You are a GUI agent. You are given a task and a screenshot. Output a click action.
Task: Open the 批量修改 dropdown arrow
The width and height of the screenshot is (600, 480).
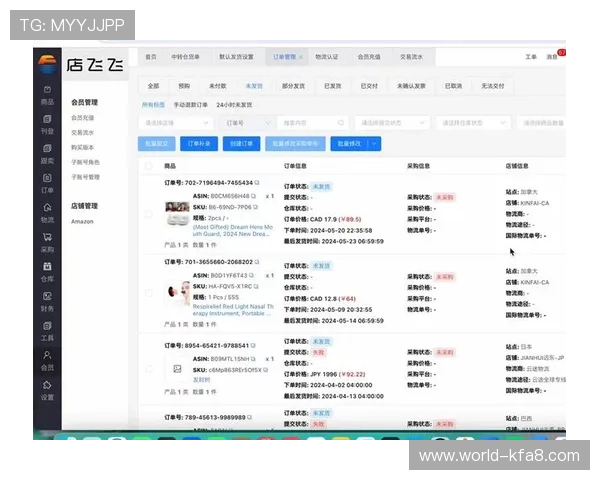tap(374, 144)
